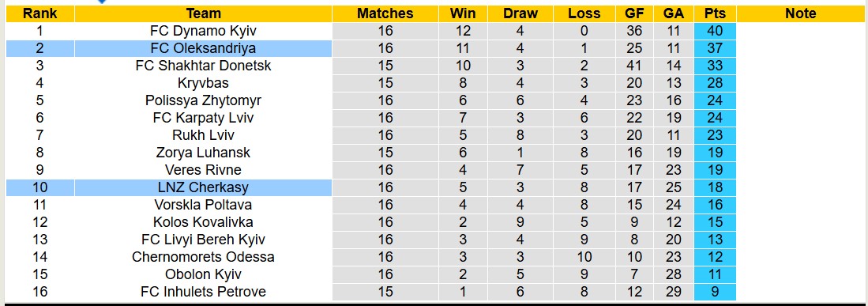This screenshot has height=306, width=868.
Task: Click the Pts column header
Action: (x=715, y=14)
